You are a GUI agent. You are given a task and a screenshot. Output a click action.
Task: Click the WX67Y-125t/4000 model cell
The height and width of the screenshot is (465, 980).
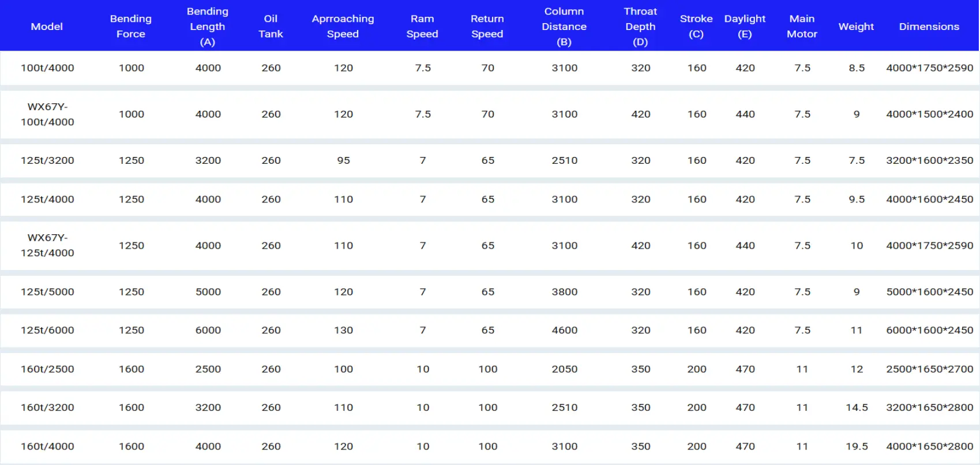(x=47, y=245)
